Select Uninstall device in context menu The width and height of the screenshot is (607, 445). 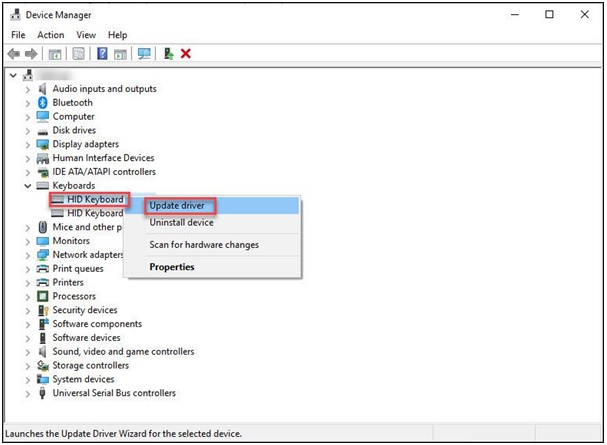coord(181,223)
